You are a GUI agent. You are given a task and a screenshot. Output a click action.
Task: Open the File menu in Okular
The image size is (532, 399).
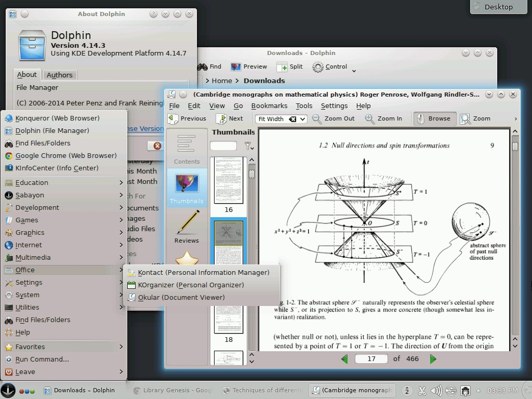click(x=175, y=106)
